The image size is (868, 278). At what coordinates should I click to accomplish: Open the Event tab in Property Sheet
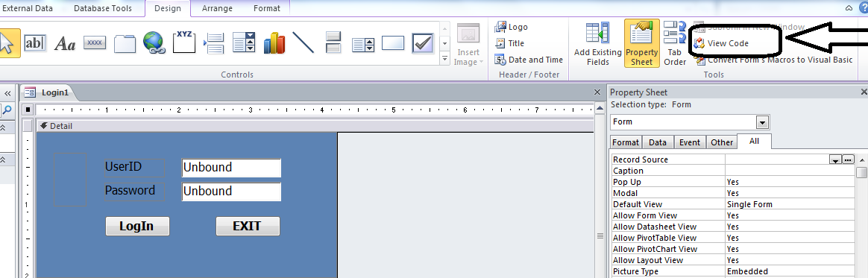pos(690,142)
